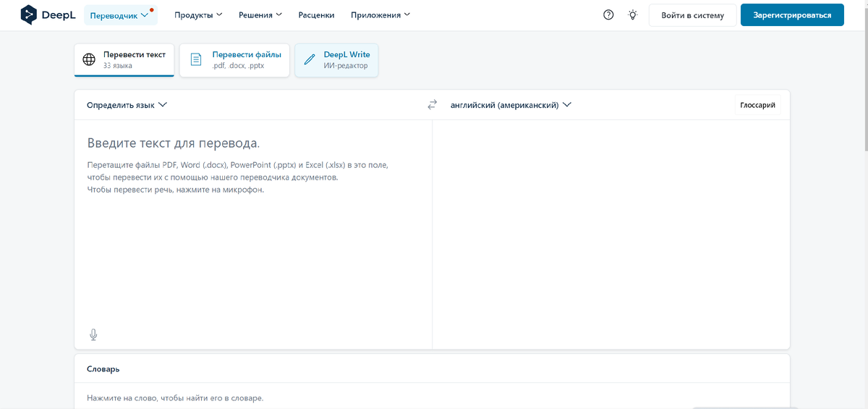Click the Словарь section heading

[x=103, y=368]
